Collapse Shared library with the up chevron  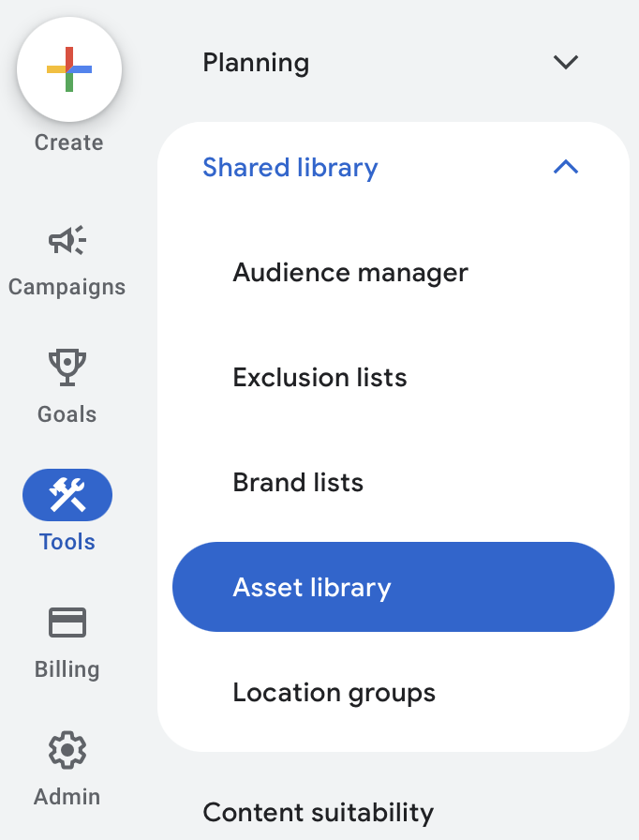[x=566, y=167]
